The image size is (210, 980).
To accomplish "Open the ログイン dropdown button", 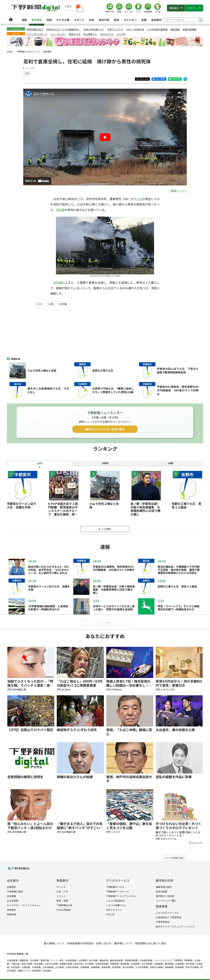I will coord(194,8).
